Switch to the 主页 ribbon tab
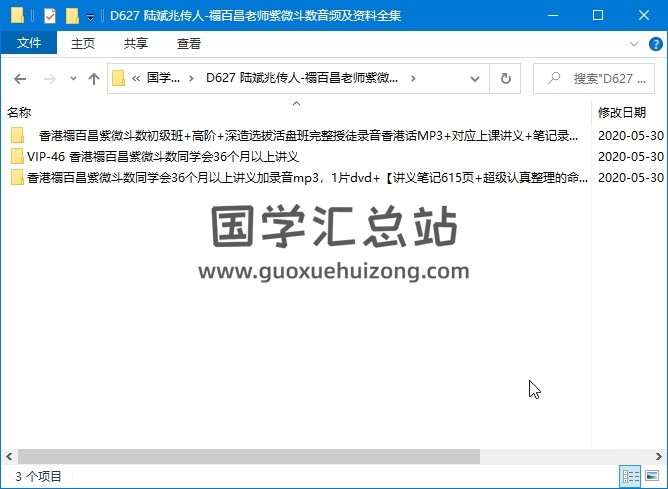The width and height of the screenshot is (668, 489). click(83, 43)
